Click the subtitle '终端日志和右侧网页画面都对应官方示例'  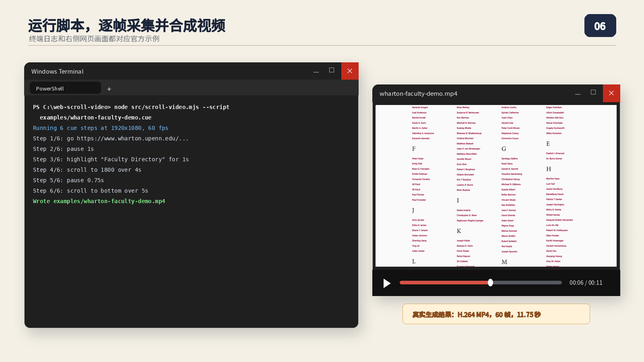click(x=94, y=39)
